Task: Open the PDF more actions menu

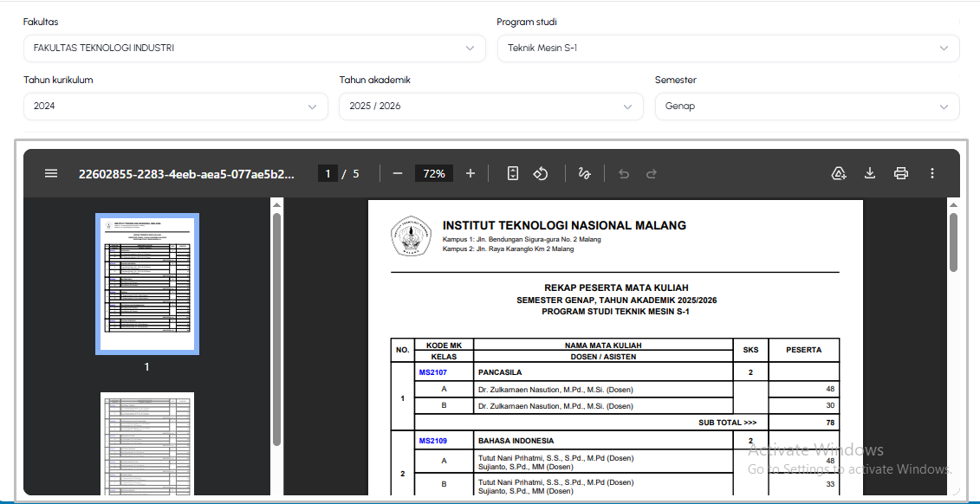Action: (x=931, y=173)
